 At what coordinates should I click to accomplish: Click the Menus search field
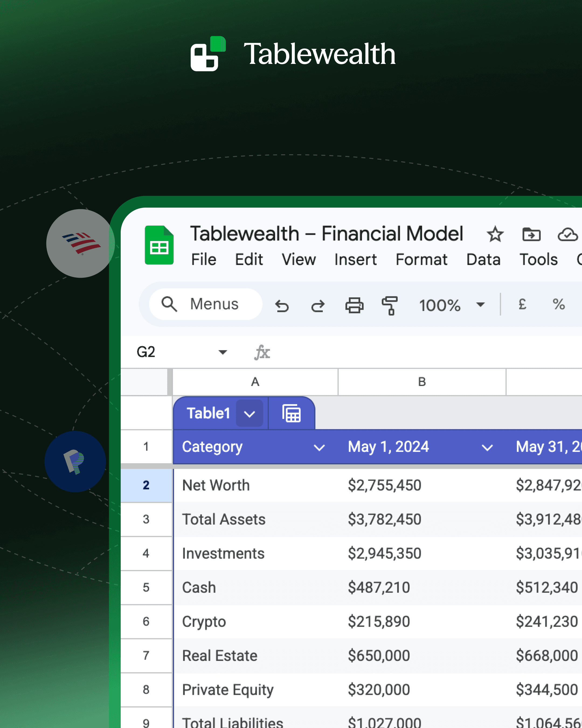(x=206, y=304)
